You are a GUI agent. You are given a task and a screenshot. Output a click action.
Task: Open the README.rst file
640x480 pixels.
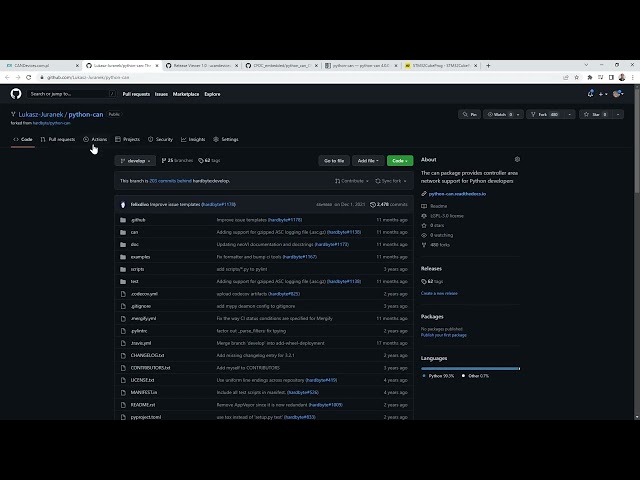[x=143, y=405]
